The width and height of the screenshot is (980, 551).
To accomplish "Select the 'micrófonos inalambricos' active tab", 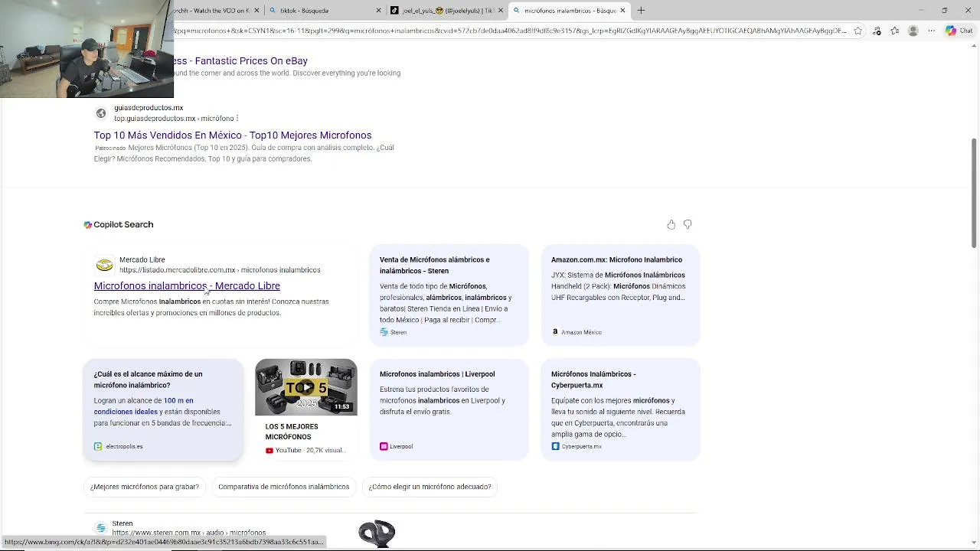I will [569, 10].
